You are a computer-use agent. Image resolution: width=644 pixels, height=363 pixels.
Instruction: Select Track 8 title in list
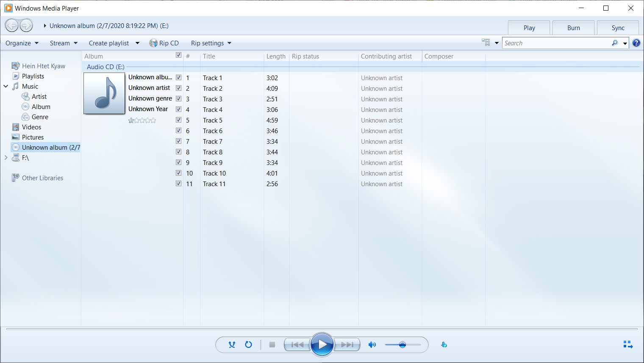pos(213,152)
